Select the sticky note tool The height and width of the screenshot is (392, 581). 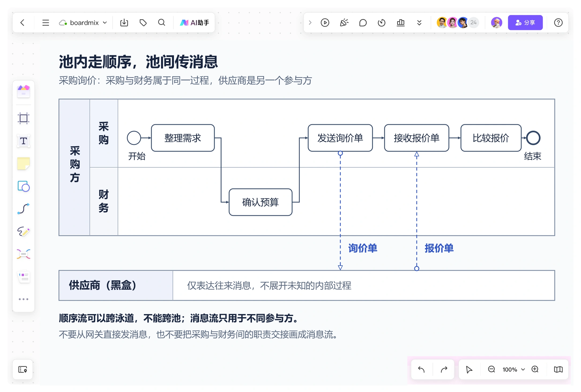pos(24,164)
